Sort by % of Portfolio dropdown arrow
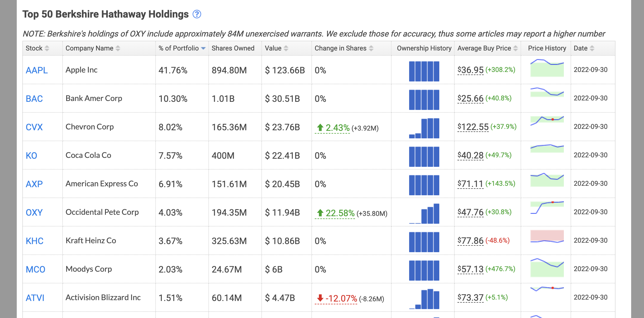Viewport: 644px width, 318px height. pyautogui.click(x=203, y=48)
